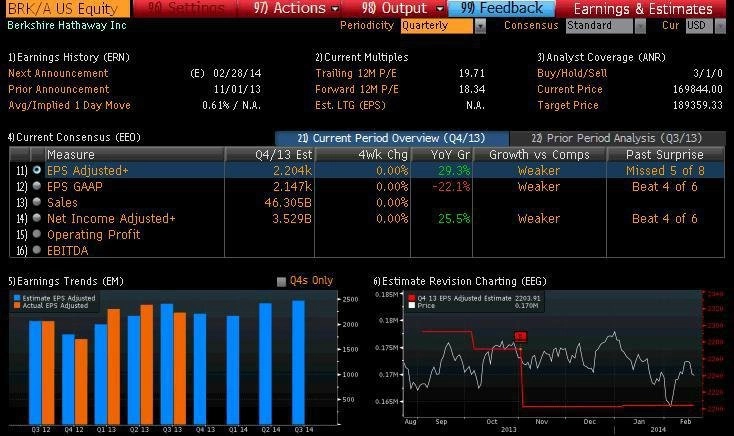Image resolution: width=734 pixels, height=436 pixels.
Task: Click the 2.204k EPS Adjusted estimate
Action: click(x=292, y=170)
